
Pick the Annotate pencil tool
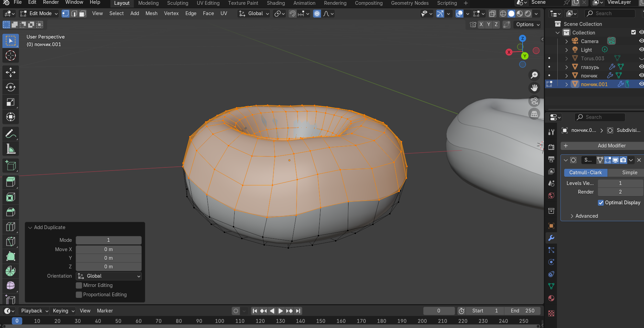[11, 134]
